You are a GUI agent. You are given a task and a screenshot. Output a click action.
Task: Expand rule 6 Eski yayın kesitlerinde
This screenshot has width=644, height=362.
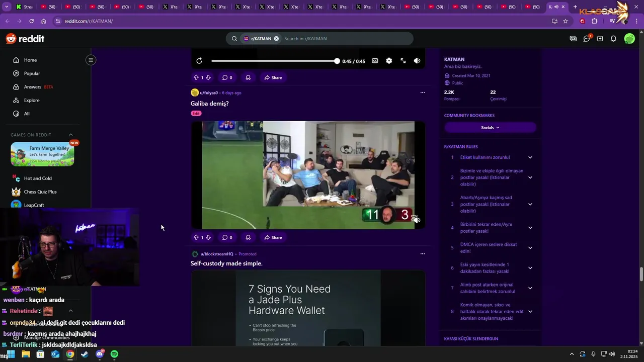point(530,268)
